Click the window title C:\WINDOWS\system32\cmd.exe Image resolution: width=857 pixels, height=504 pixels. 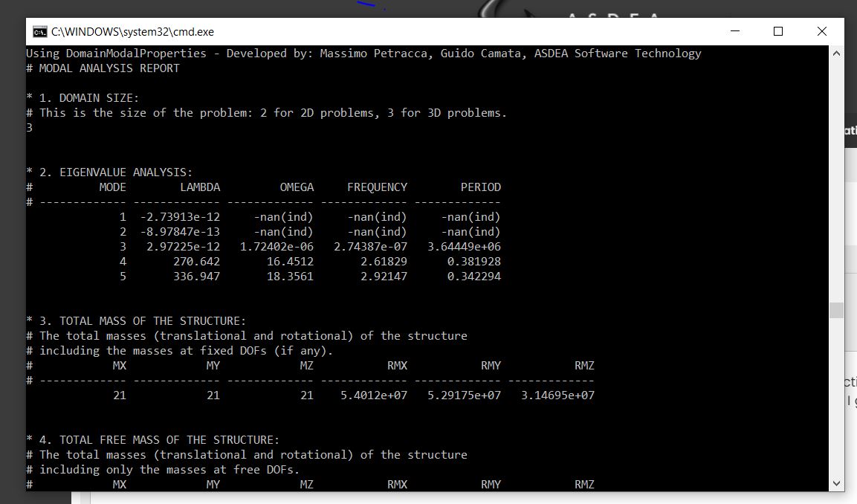pyautogui.click(x=133, y=32)
